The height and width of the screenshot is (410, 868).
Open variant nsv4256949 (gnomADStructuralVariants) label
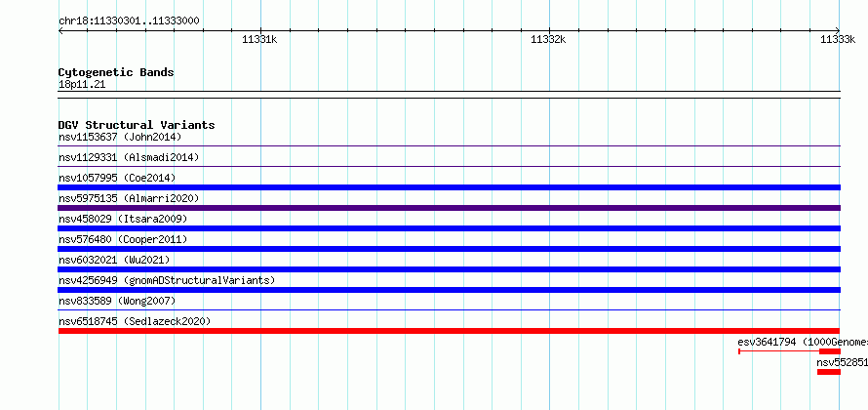click(x=167, y=280)
